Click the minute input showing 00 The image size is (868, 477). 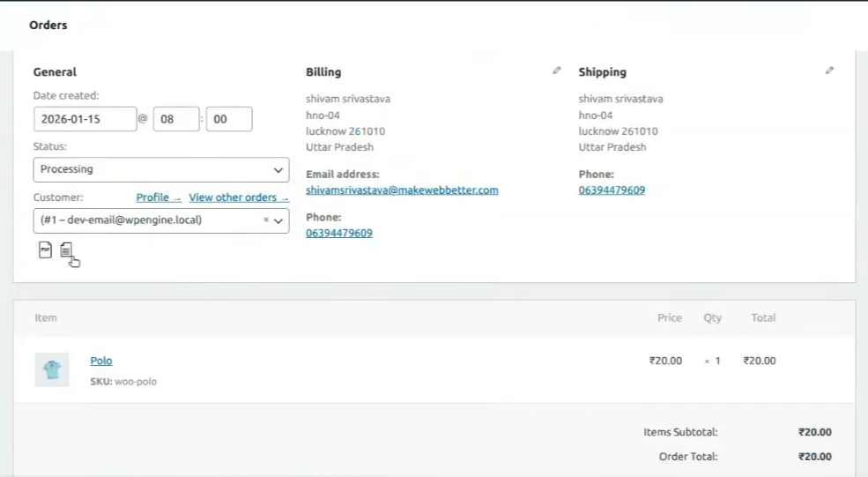[229, 119]
